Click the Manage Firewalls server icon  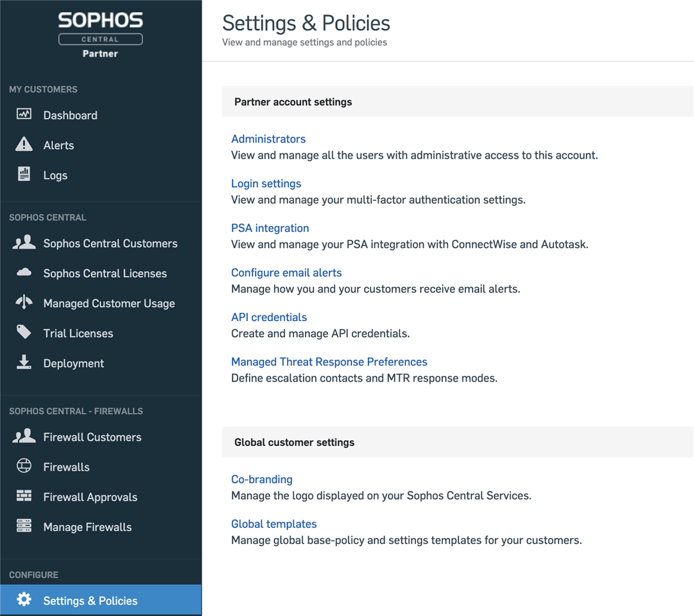click(24, 526)
